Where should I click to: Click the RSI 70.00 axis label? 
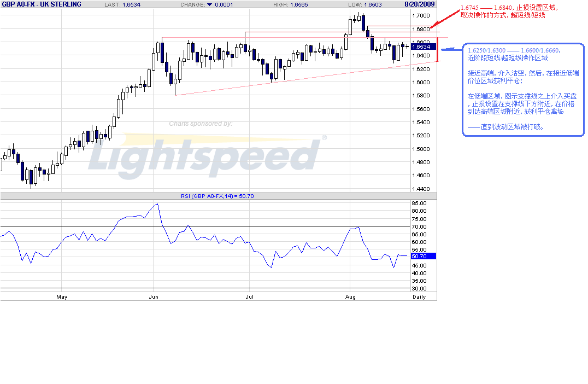pyautogui.click(x=419, y=226)
